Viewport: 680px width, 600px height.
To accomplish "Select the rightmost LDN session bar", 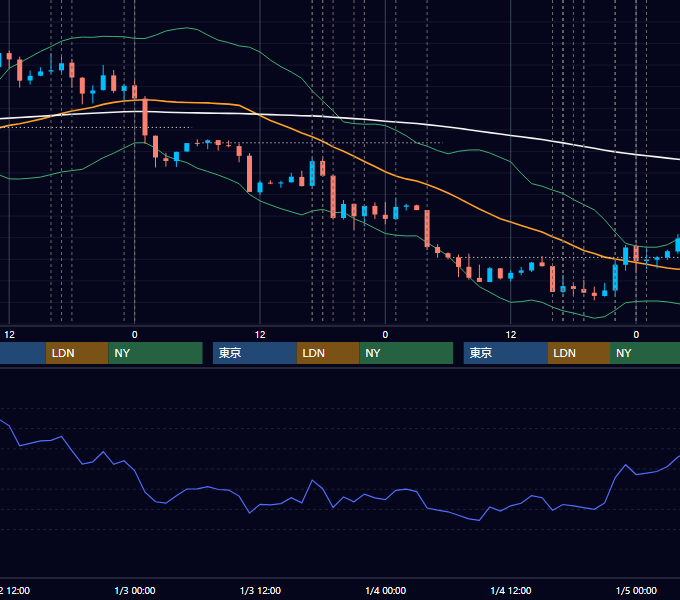I will pos(579,353).
